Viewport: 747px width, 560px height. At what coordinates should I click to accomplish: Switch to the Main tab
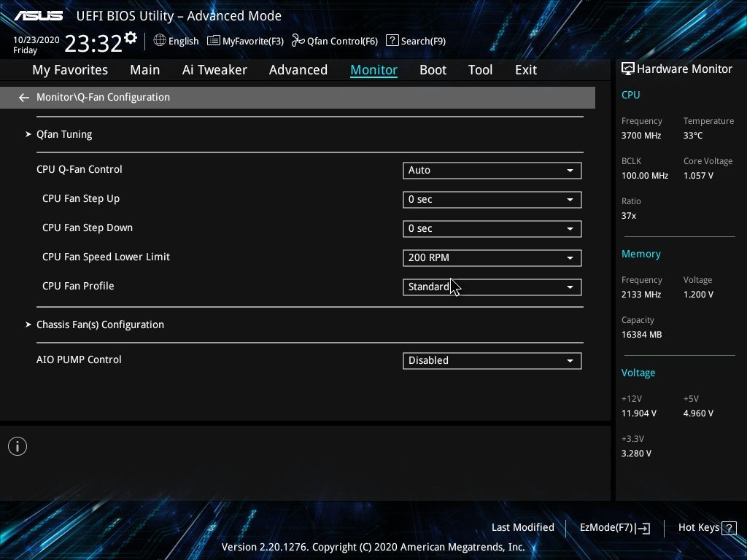(x=145, y=70)
